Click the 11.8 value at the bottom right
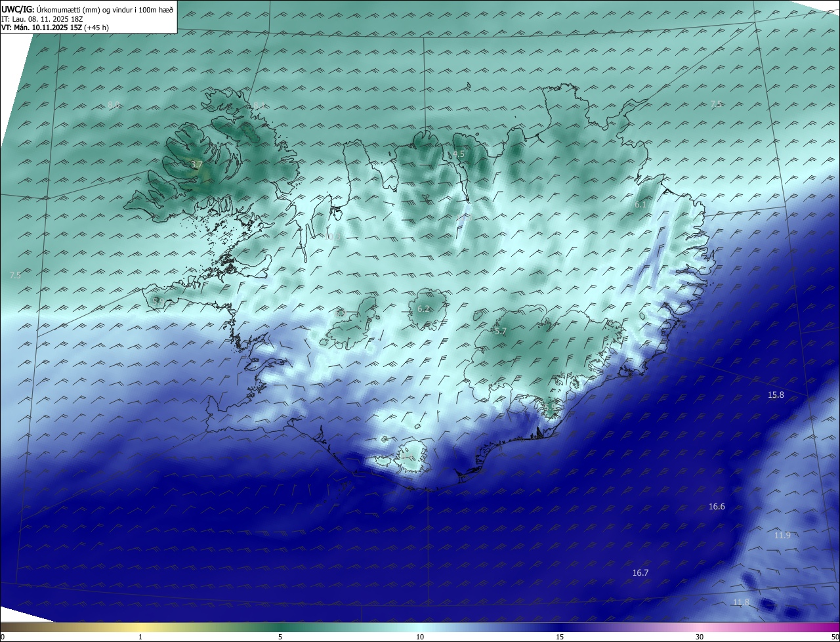This screenshot has height=642, width=840. pos(741,603)
